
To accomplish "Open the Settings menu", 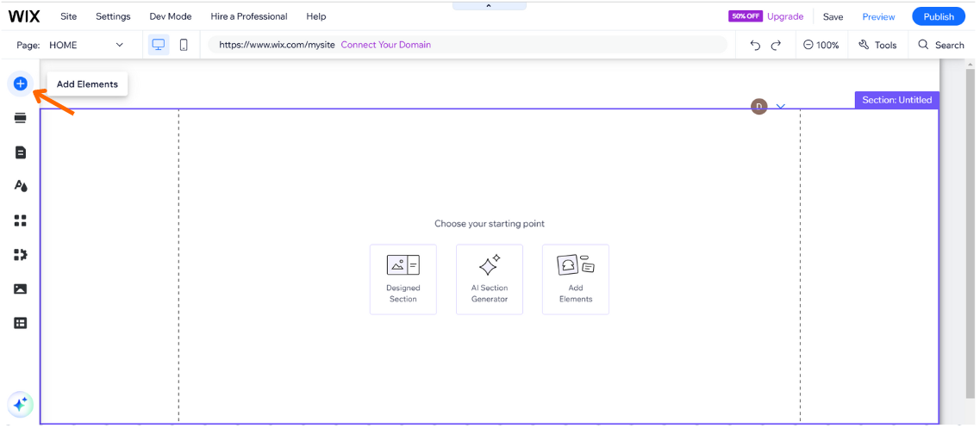I will click(x=113, y=16).
